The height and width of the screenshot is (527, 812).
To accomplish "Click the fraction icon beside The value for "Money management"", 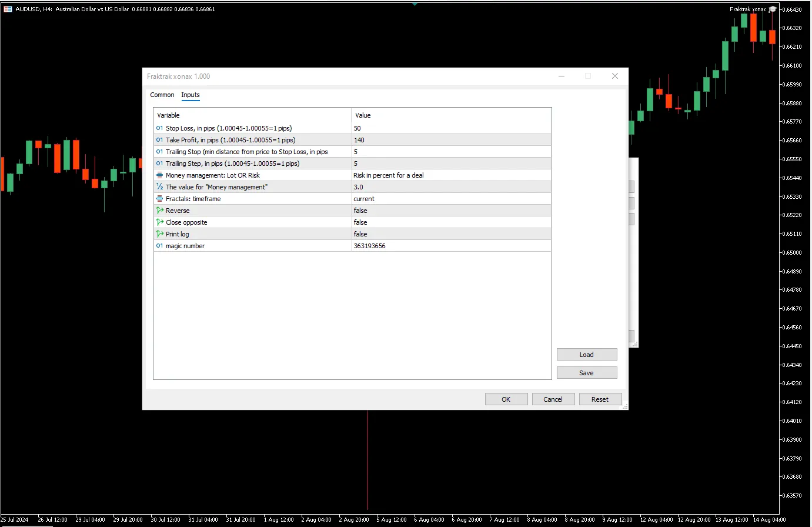I will (159, 187).
